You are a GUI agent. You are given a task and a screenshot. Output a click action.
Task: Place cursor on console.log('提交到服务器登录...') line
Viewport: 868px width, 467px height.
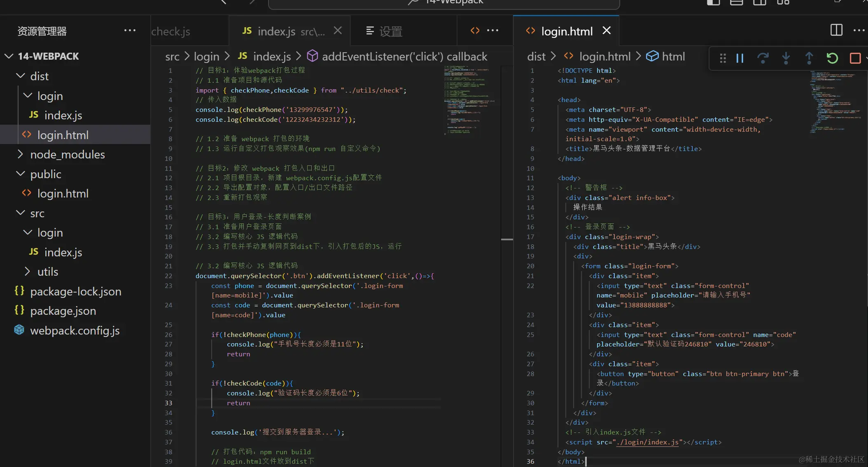tap(278, 432)
